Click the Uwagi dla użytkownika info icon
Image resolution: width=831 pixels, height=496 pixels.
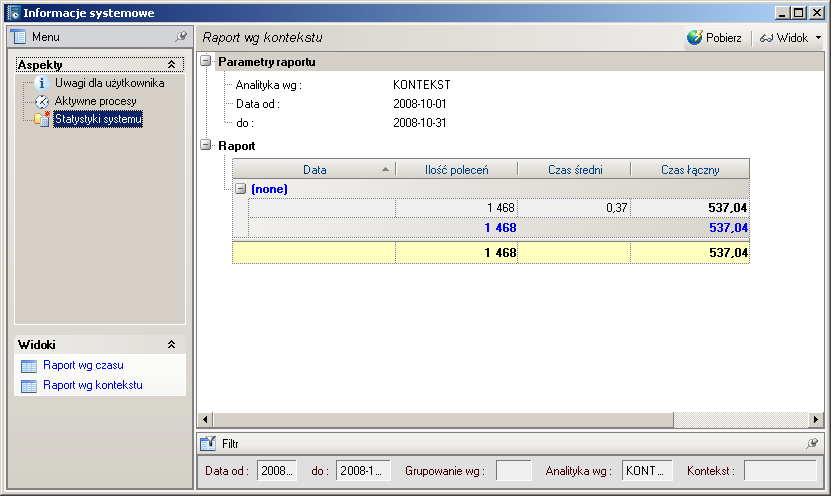point(42,83)
